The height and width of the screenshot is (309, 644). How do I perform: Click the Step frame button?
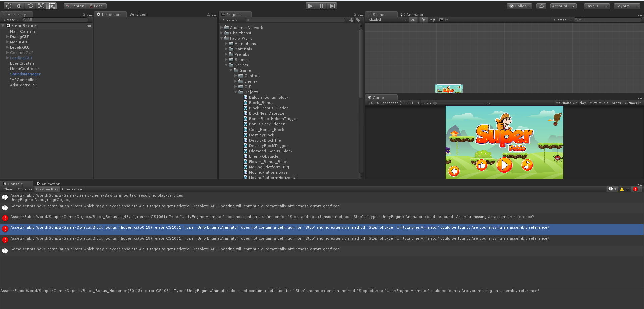332,6
